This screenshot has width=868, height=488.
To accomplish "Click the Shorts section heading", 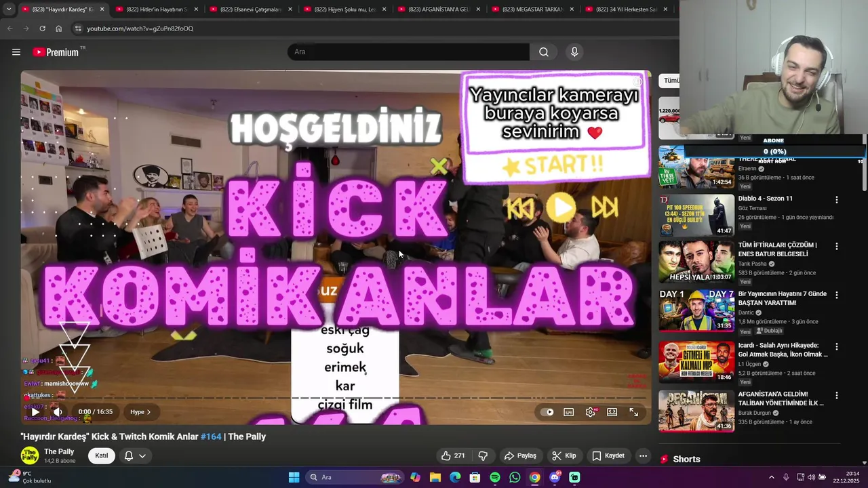I will coord(686,459).
